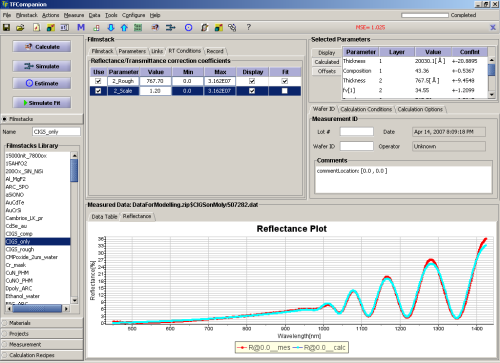
Task: Toggle Display checkbox for 2_Rough row
Action: (252, 81)
